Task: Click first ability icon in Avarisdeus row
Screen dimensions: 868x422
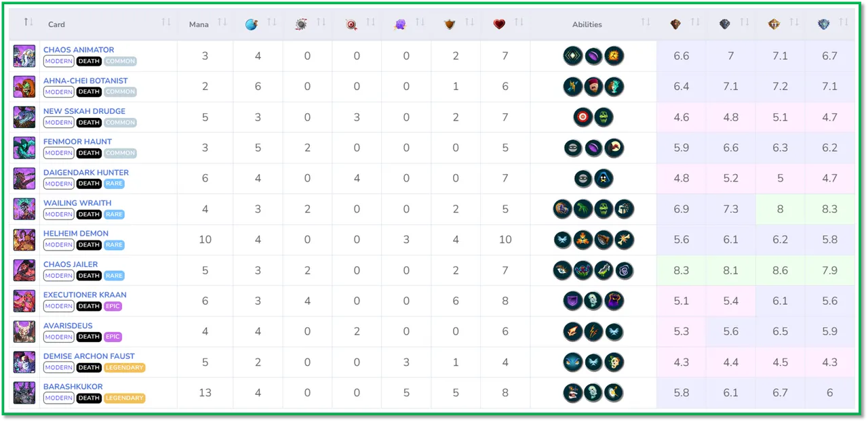Action: tap(573, 332)
